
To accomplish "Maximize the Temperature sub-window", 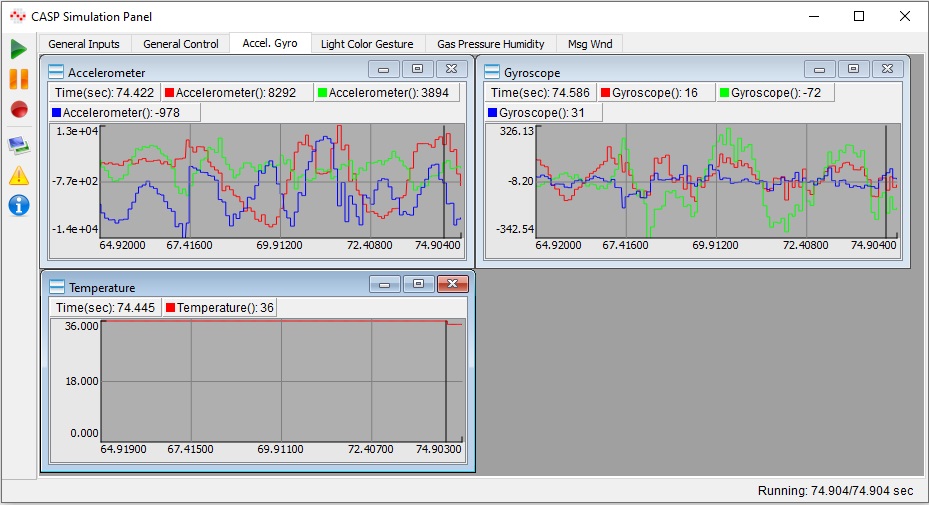I will click(418, 284).
